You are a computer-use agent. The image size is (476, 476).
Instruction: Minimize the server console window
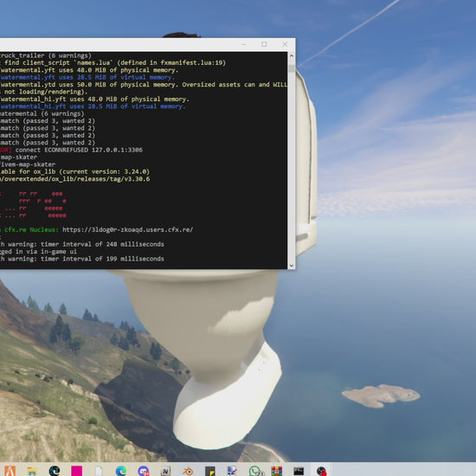point(244,44)
